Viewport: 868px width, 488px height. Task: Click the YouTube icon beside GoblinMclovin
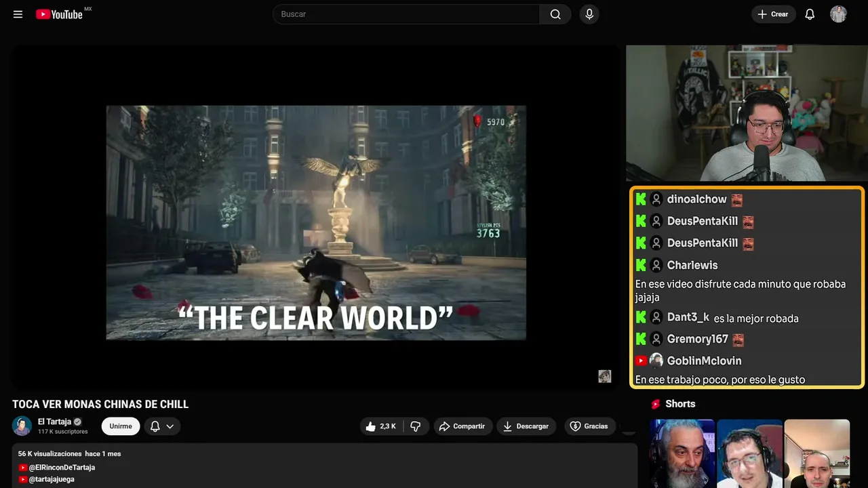(641, 361)
